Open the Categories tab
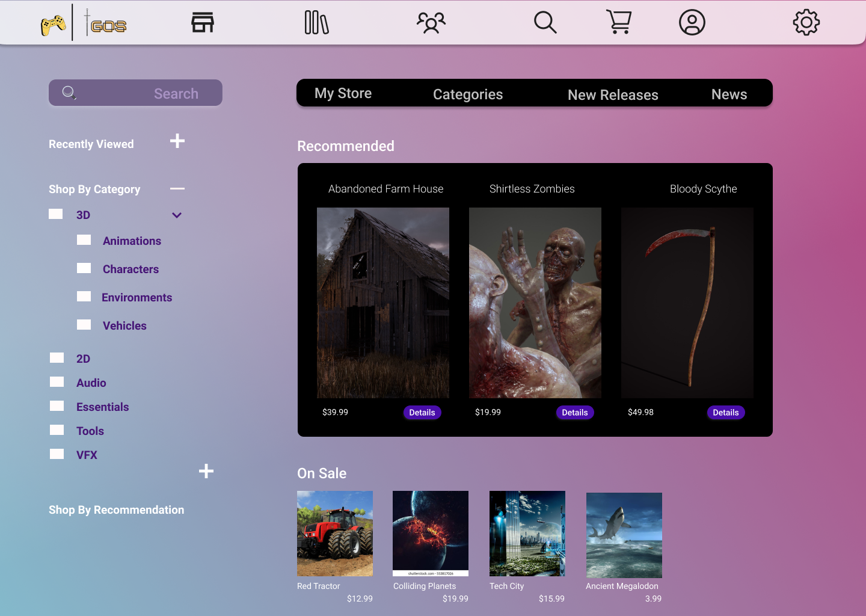The image size is (866, 616). click(468, 94)
